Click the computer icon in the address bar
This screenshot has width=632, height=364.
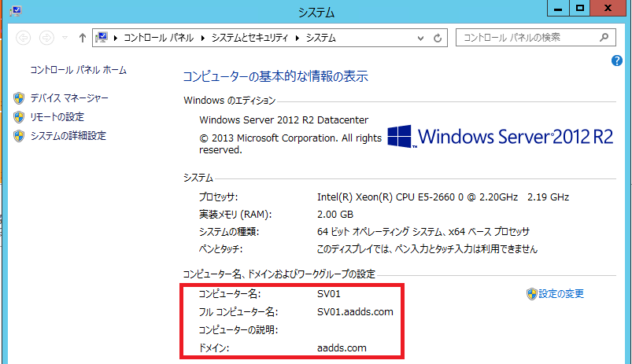[x=102, y=38]
